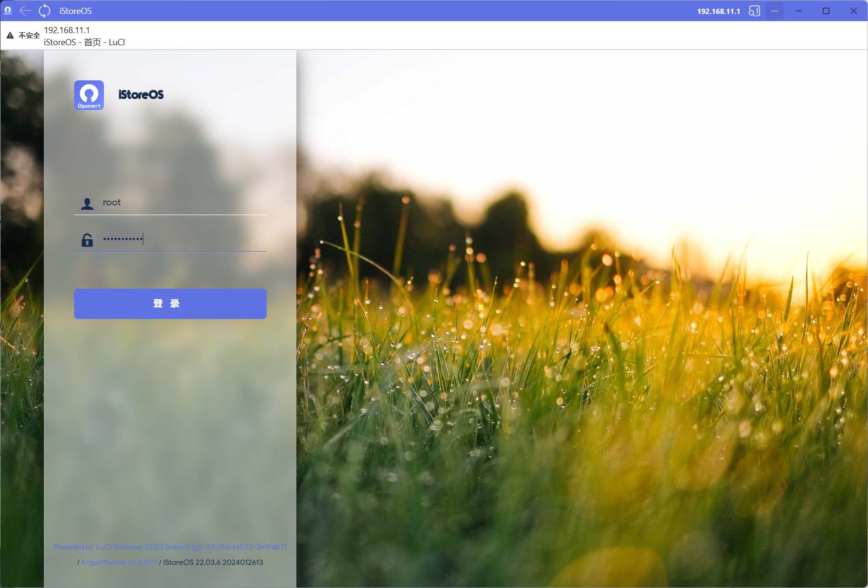This screenshot has height=588, width=868.
Task: Focus the username field containing root
Action: pyautogui.click(x=183, y=203)
